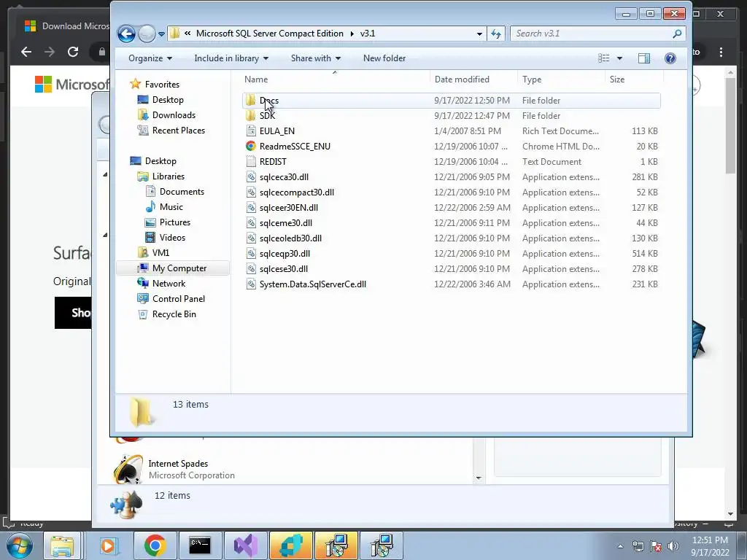The height and width of the screenshot is (560, 747).
Task: Open the Music library
Action: click(171, 206)
